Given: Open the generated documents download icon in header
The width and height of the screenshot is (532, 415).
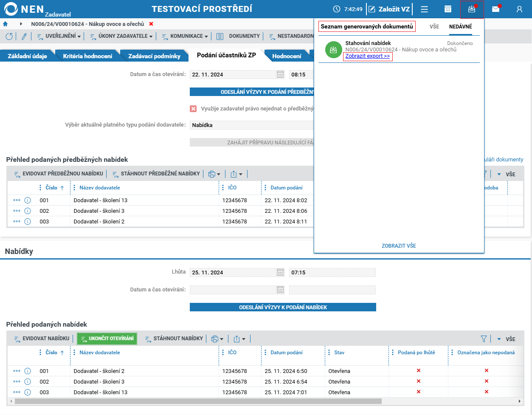Looking at the screenshot, I should pyautogui.click(x=472, y=9).
